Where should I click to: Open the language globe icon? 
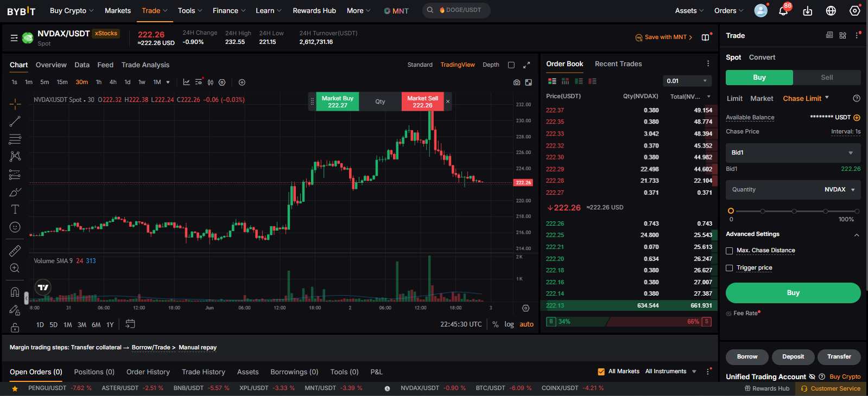point(831,11)
